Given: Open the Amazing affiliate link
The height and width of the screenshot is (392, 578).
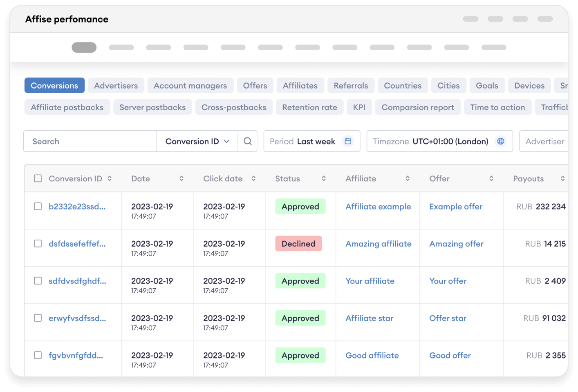Looking at the screenshot, I should pyautogui.click(x=378, y=244).
